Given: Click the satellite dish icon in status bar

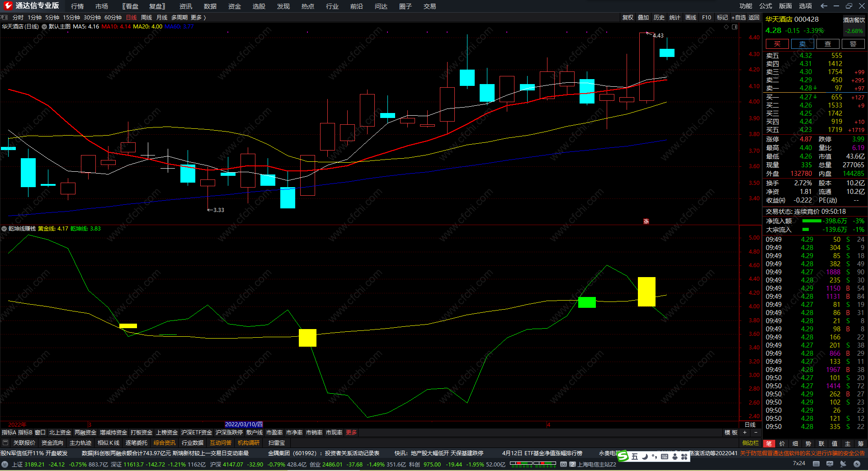Looking at the screenshot, I should (843, 464).
